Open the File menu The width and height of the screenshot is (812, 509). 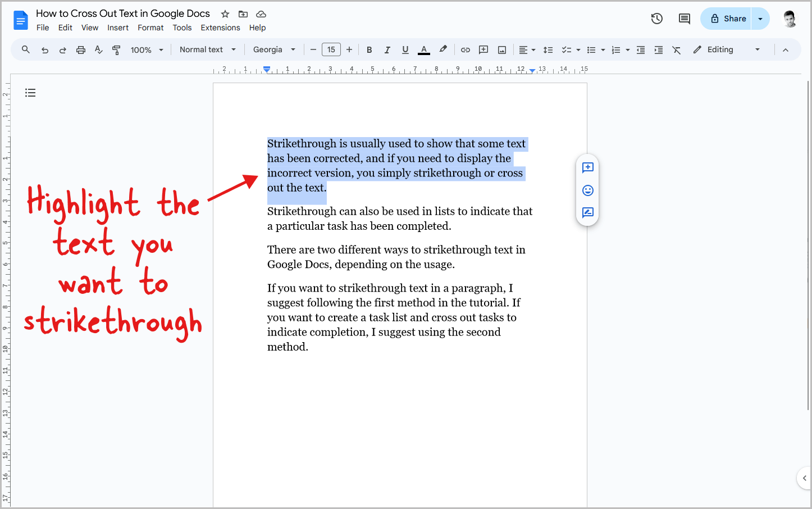43,28
